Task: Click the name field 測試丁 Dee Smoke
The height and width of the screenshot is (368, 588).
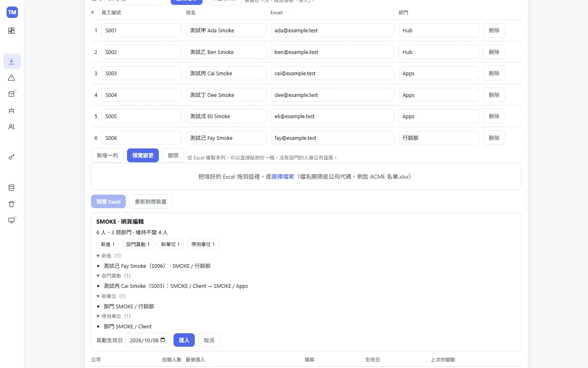Action: pos(226,95)
